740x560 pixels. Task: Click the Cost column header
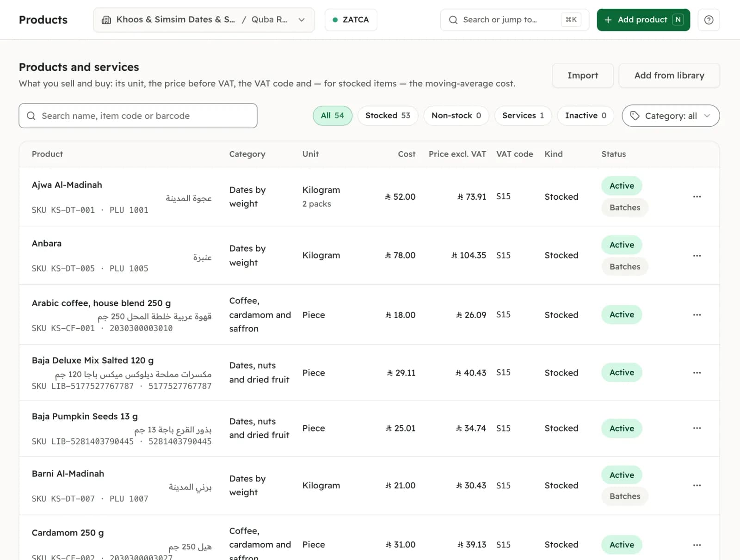point(407,154)
